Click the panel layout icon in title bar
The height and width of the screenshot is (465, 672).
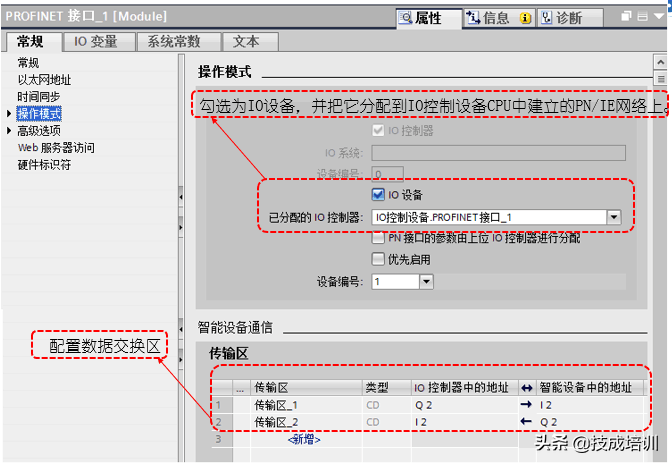(x=642, y=16)
